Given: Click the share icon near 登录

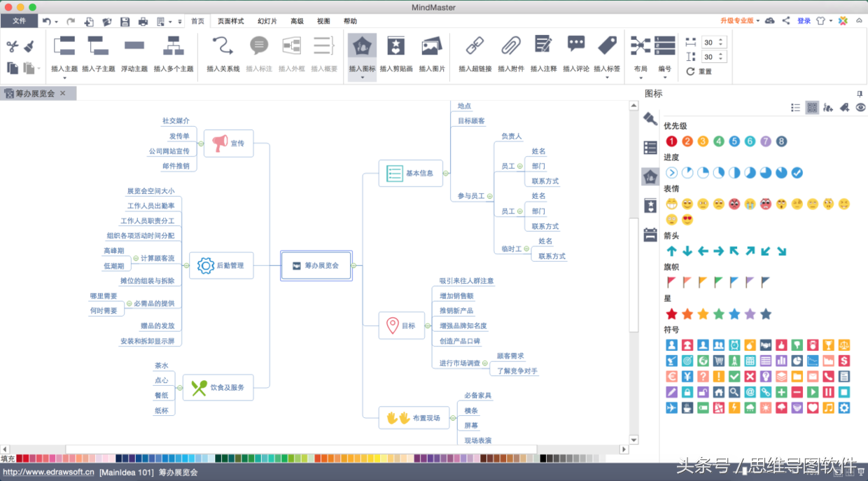Looking at the screenshot, I should pos(785,20).
